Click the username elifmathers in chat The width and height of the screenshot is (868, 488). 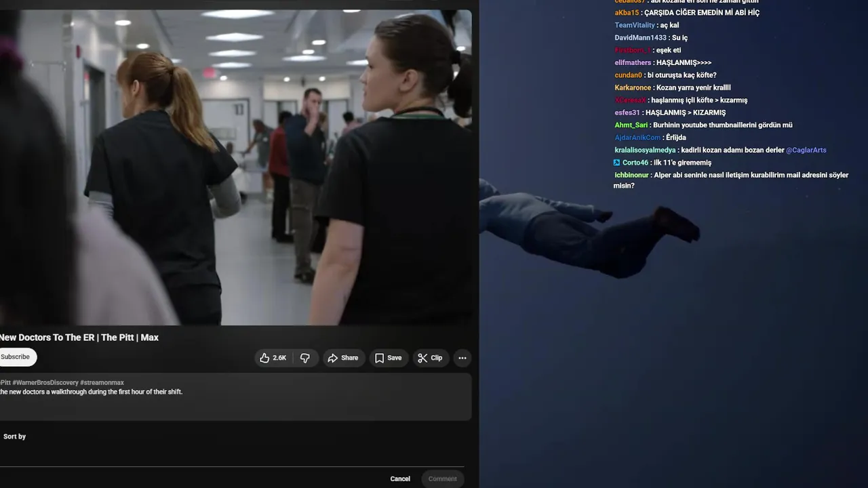click(633, 62)
